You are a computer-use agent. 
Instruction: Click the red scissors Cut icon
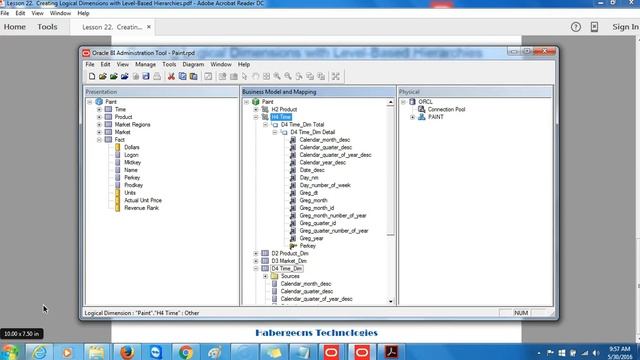click(x=171, y=76)
